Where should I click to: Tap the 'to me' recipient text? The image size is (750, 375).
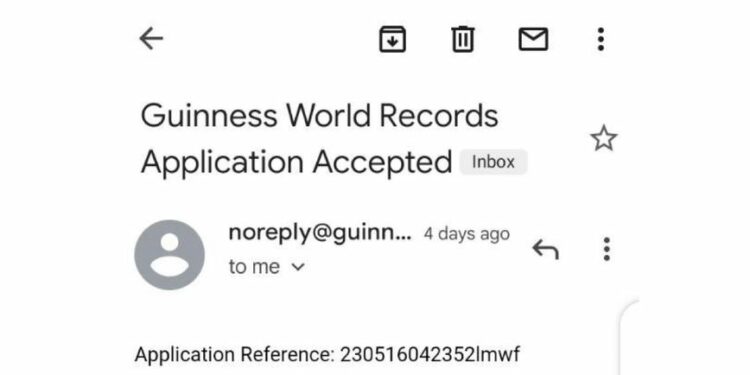point(254,267)
